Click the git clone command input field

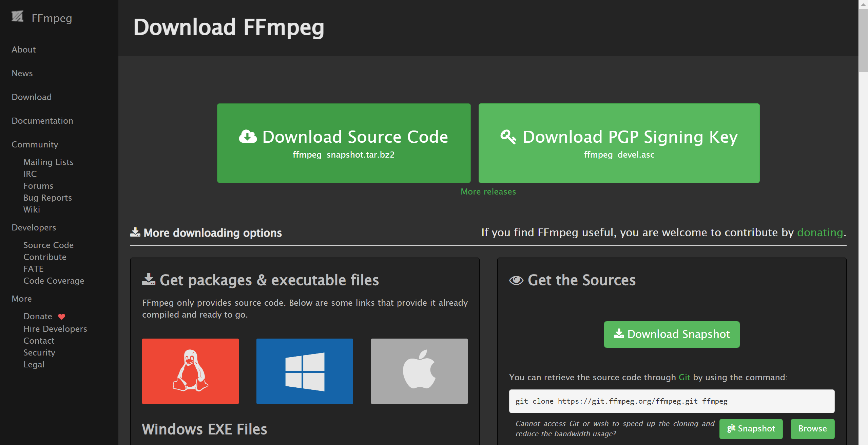coord(672,400)
